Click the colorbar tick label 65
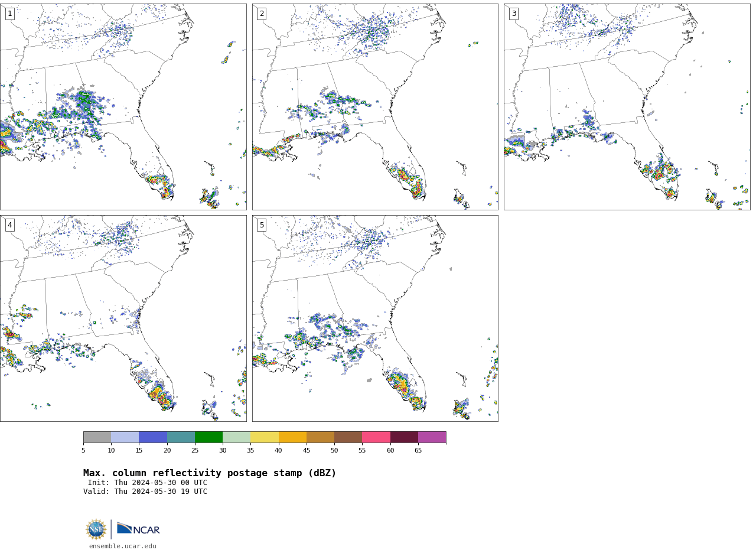 (x=418, y=451)
